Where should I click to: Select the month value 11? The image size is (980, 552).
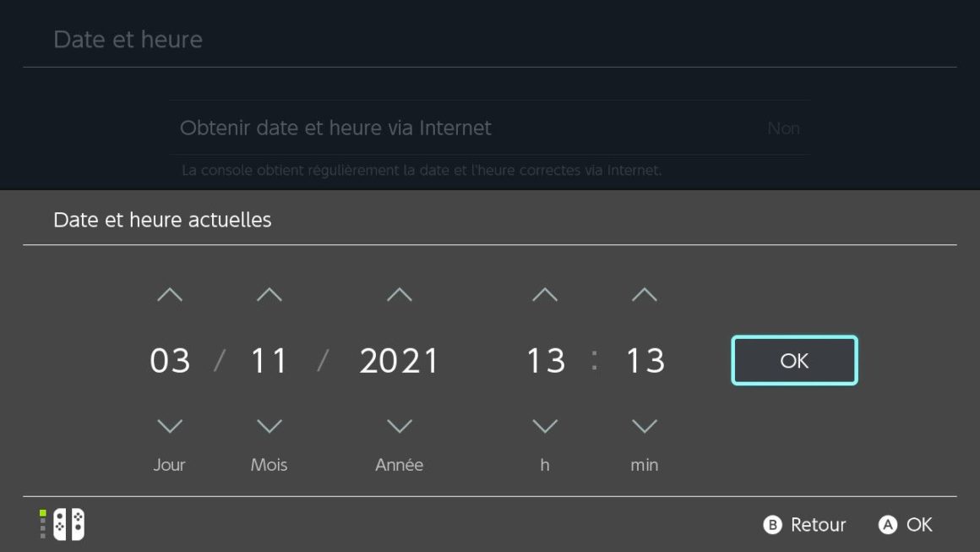pos(269,361)
